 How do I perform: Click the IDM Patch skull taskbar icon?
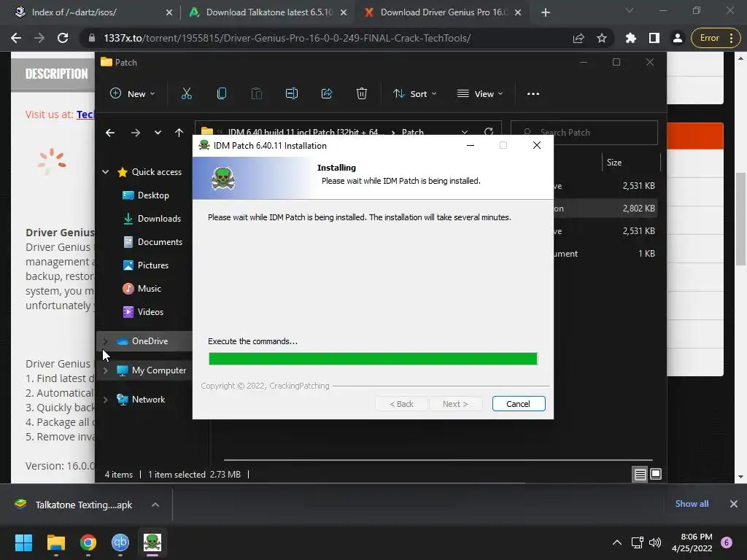click(x=152, y=542)
